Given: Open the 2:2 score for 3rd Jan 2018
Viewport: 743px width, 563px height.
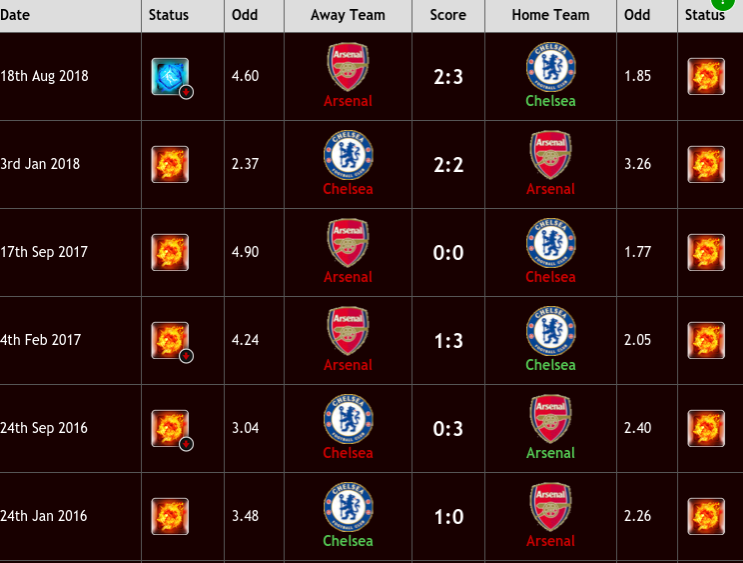Looking at the screenshot, I should pyautogui.click(x=448, y=165).
